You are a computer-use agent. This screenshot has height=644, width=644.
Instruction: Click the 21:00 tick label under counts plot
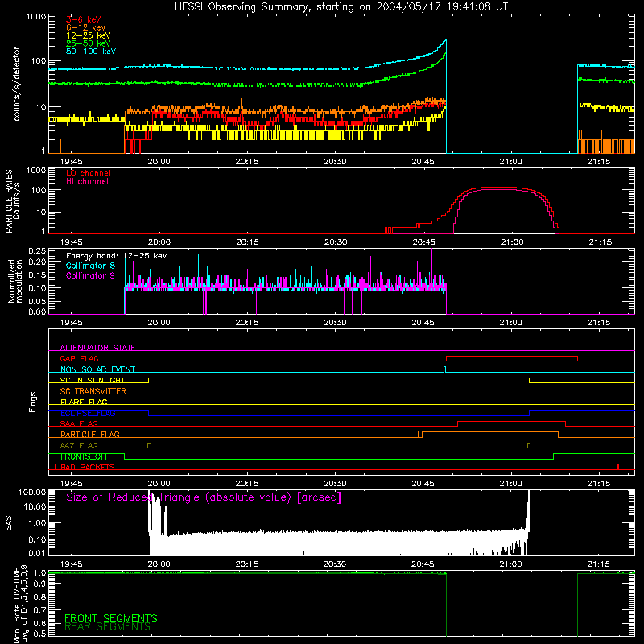pyautogui.click(x=511, y=162)
